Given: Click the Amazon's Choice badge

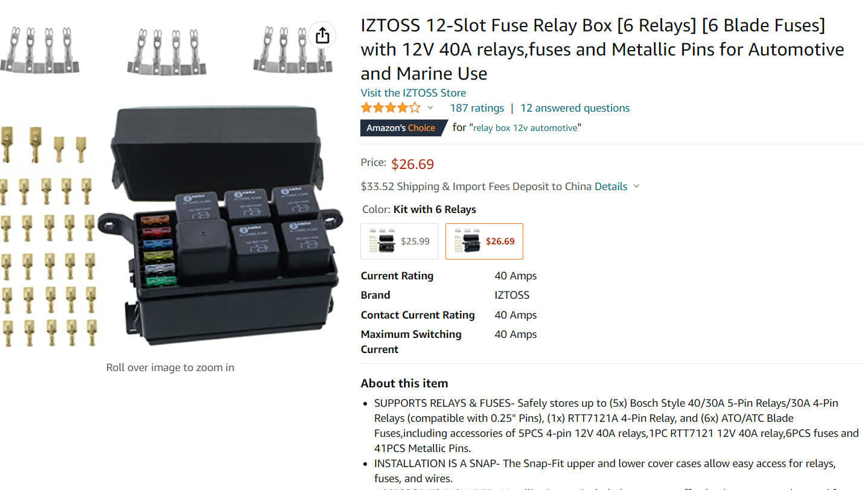Looking at the screenshot, I should [403, 128].
